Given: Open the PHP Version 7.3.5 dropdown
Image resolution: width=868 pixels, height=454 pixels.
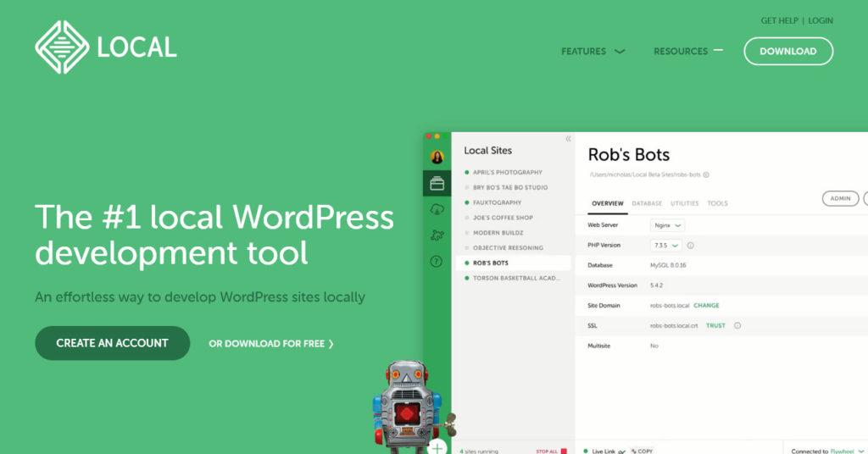Looking at the screenshot, I should tap(666, 246).
